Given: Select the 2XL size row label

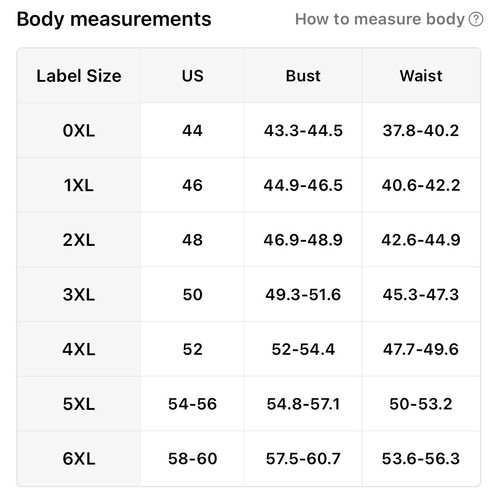Looking at the screenshot, I should click(79, 240).
